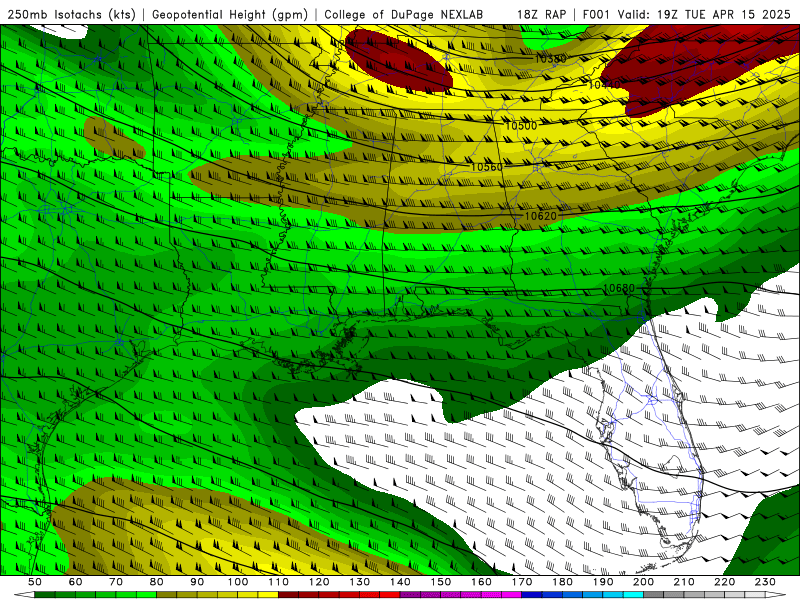Click the 130 knot color bar label

pos(360,582)
